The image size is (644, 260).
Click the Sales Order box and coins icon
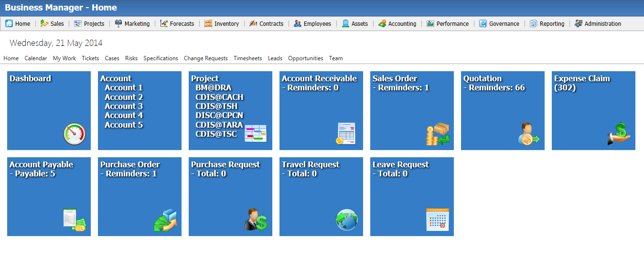click(438, 134)
